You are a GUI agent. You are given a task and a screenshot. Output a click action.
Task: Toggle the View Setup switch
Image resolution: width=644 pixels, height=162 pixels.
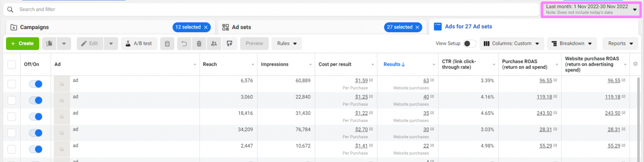pos(469,44)
